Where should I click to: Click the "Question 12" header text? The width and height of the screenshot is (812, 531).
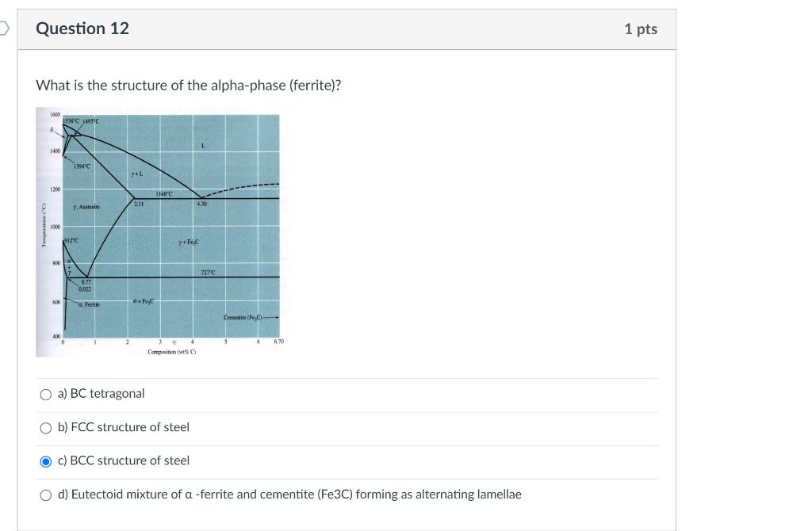[82, 29]
